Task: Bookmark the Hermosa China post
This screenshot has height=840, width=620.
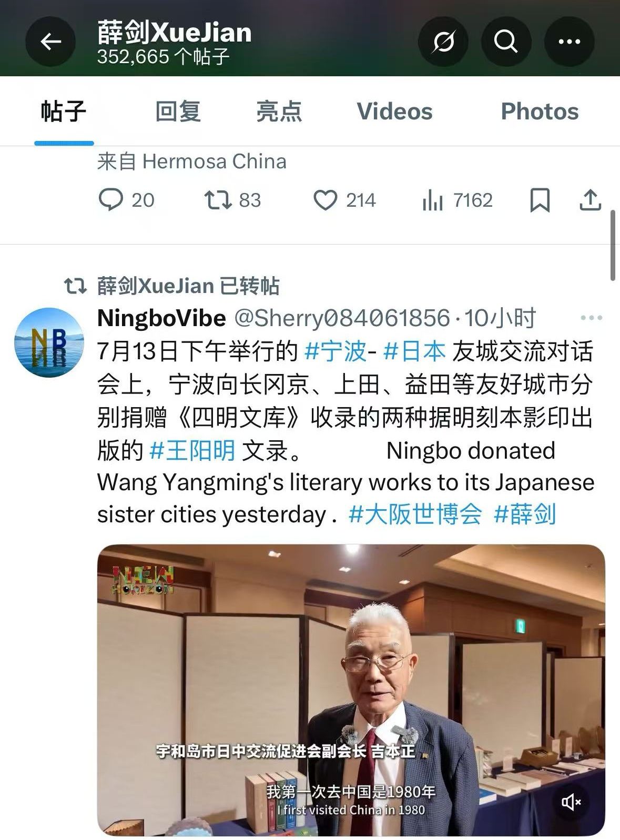Action: 540,200
